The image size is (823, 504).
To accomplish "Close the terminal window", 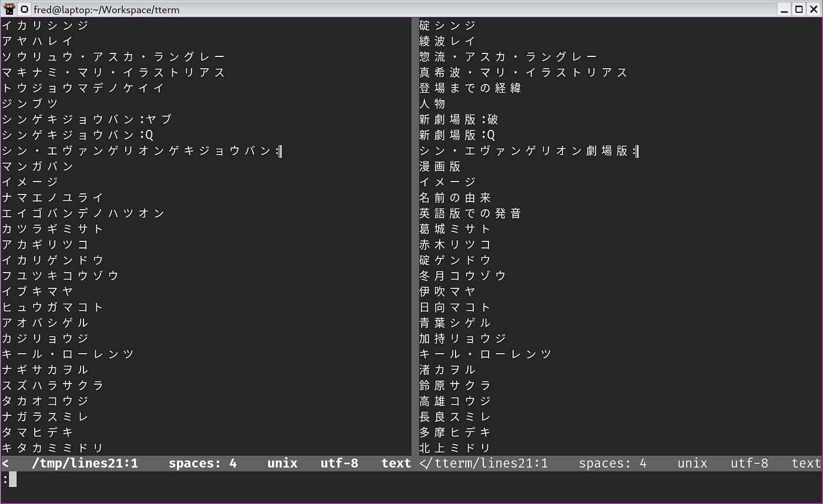I will [814, 9].
